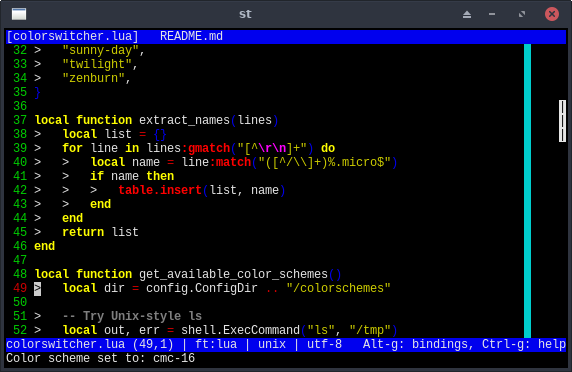Click the "-- Try Unix-style ls" comment
Screen dimensions: 572x372
point(132,316)
